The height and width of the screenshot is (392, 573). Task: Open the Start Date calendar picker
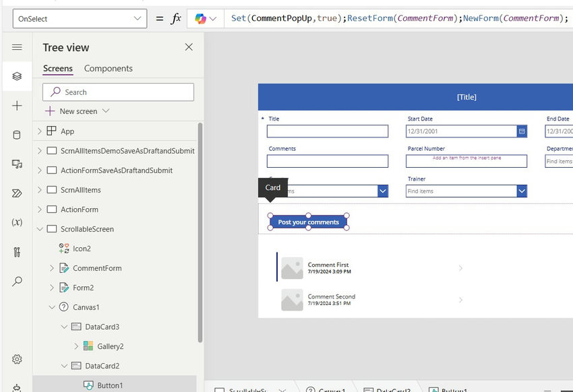pos(522,131)
